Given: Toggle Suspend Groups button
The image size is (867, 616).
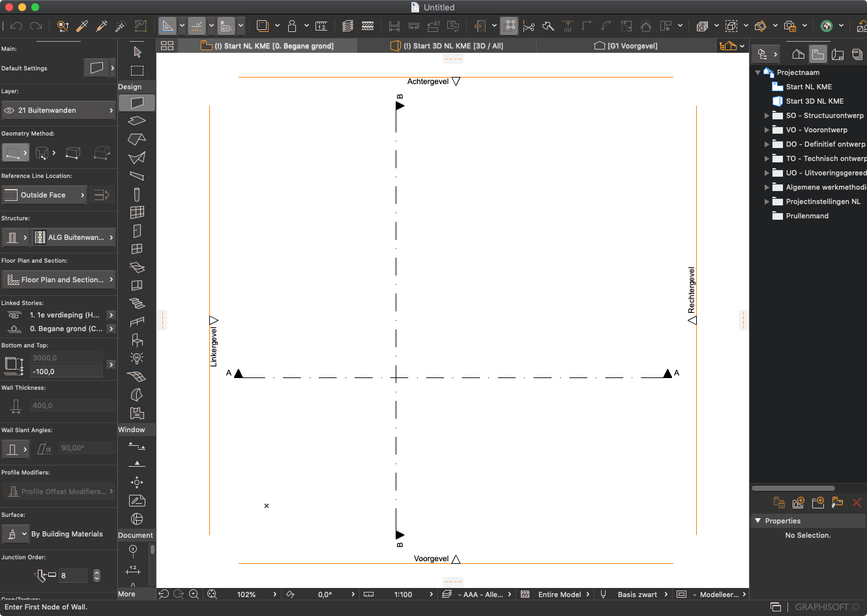Looking at the screenshot, I should 509,26.
